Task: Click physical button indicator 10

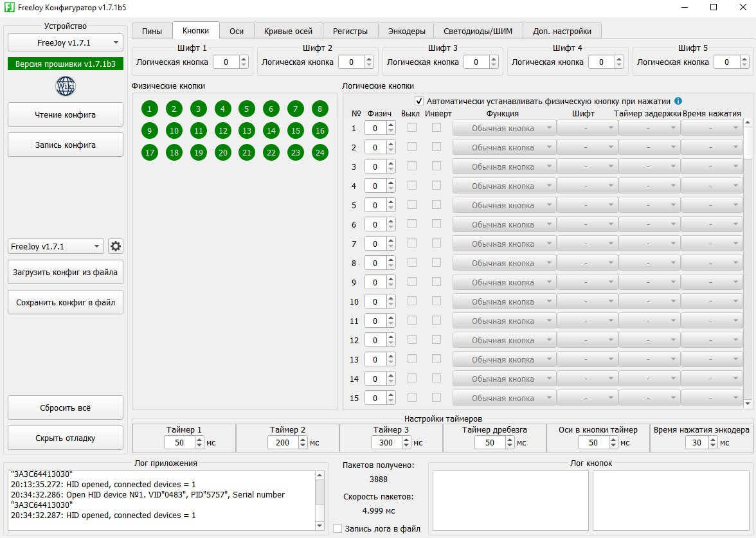Action: point(174,130)
